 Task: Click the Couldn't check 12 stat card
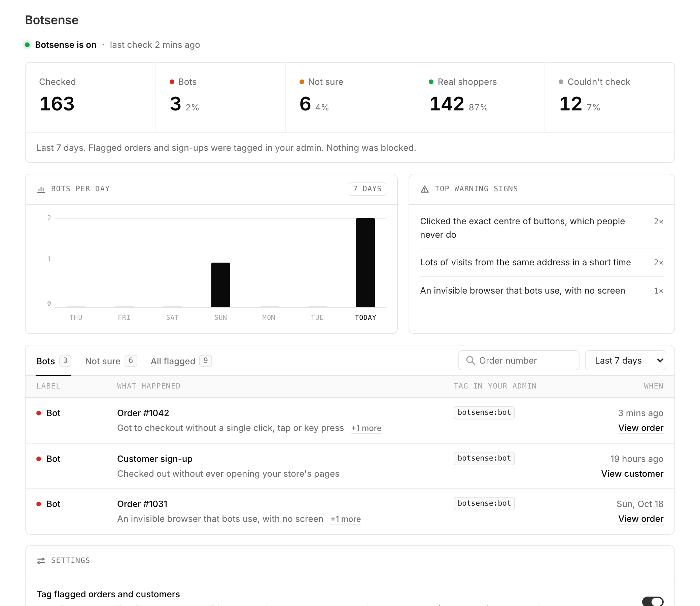click(610, 97)
